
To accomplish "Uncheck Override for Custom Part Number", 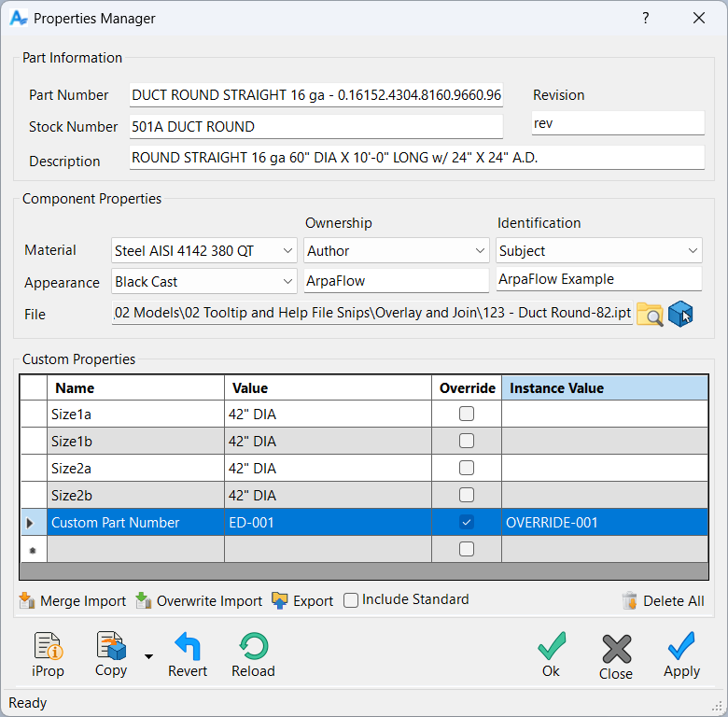I will 467,523.
